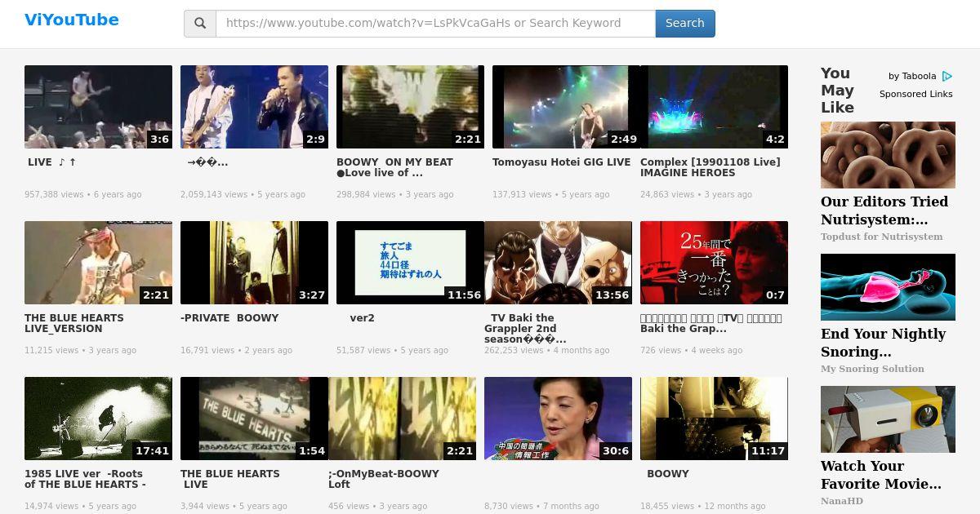Open the thumbnail with 0:7 duration
This screenshot has height=514, width=980.
click(714, 263)
